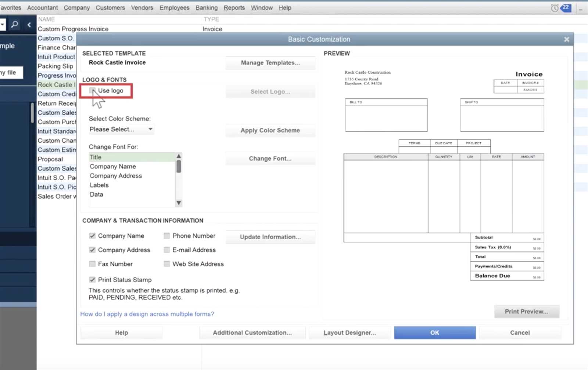Toggle the Print Status Stamp checkbox

point(93,280)
